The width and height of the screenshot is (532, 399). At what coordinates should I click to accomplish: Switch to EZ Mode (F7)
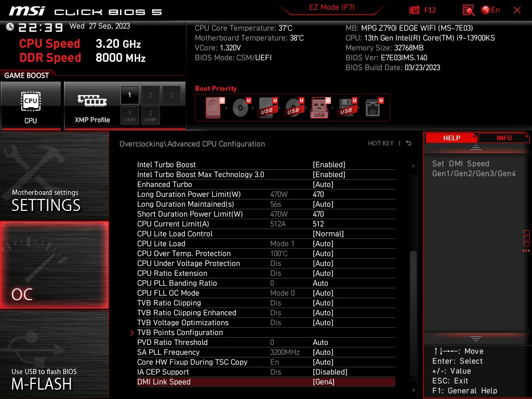331,7
